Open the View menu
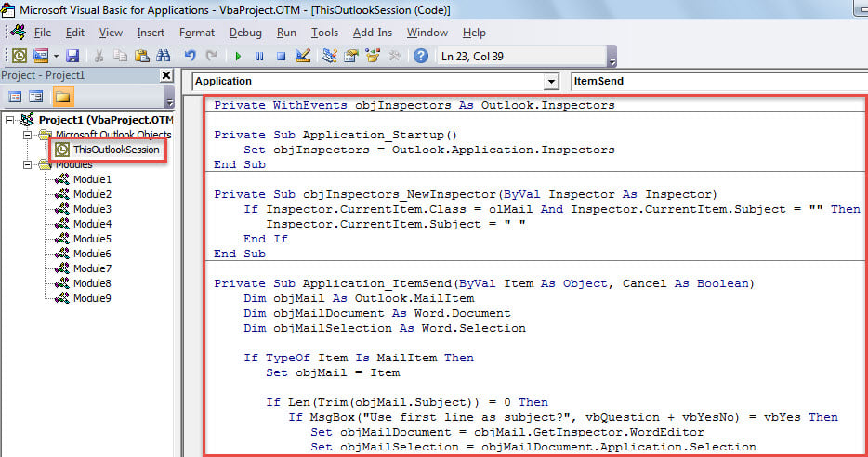The image size is (868, 457). click(111, 33)
